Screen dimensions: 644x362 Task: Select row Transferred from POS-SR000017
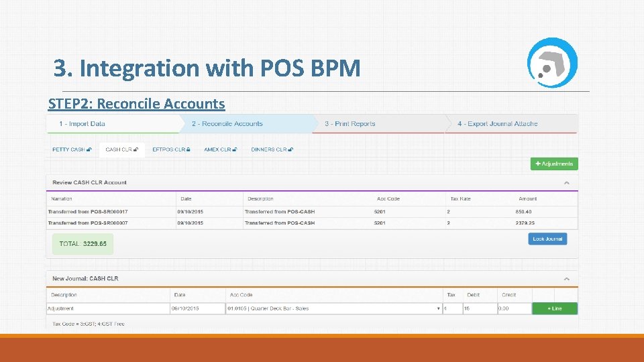[x=312, y=212]
